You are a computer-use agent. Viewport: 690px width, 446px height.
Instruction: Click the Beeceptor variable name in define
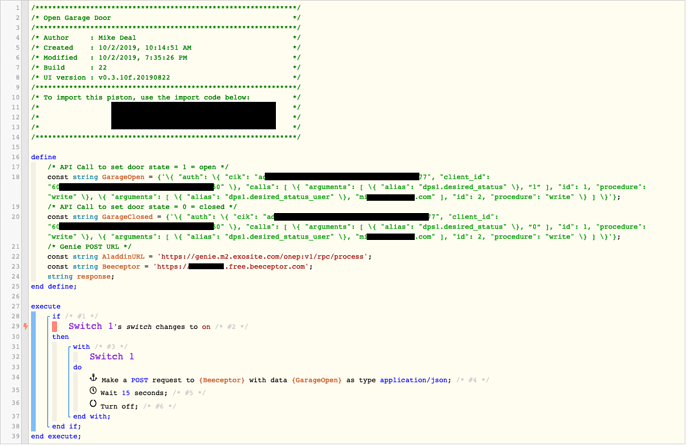(x=121, y=267)
